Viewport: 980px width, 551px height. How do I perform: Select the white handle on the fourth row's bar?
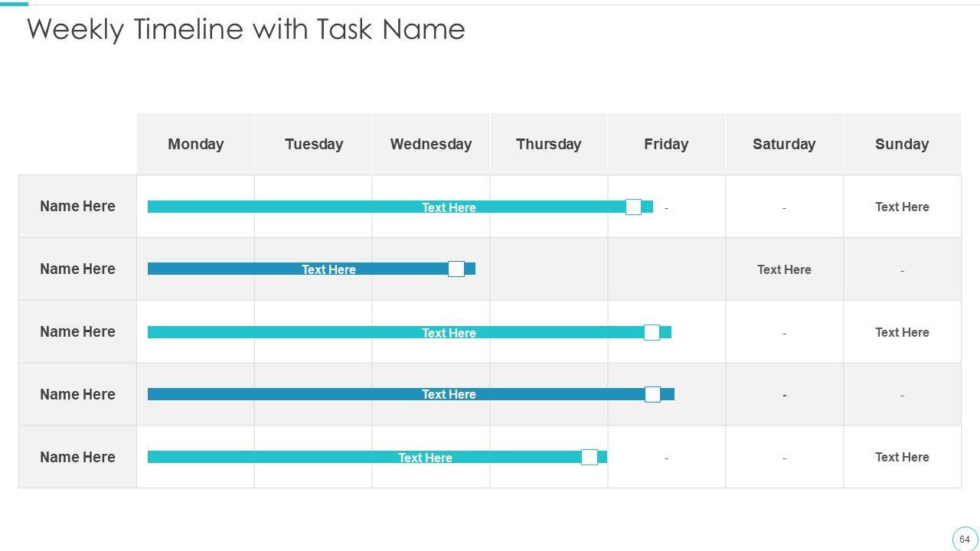(652, 394)
